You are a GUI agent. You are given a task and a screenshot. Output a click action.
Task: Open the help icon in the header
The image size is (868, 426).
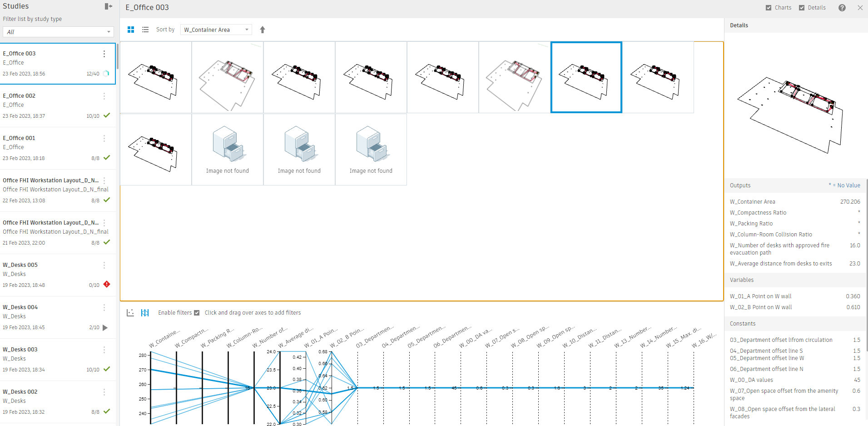point(842,8)
